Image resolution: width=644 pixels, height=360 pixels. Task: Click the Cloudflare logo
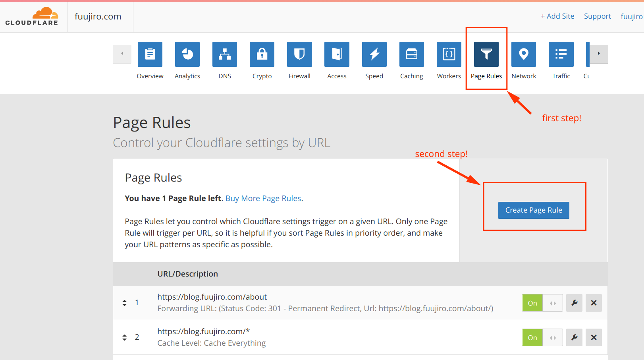point(32,16)
